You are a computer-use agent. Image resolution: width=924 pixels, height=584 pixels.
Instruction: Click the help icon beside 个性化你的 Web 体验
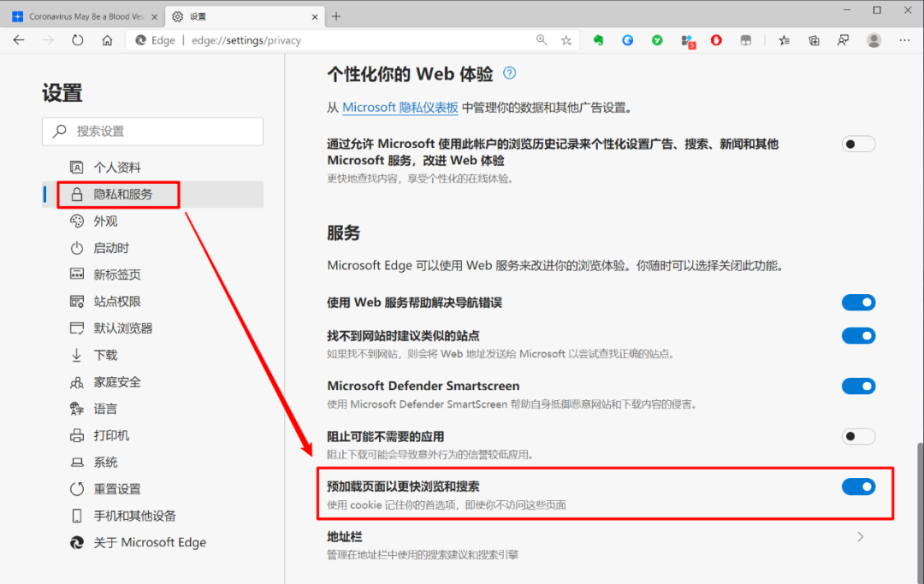(509, 74)
